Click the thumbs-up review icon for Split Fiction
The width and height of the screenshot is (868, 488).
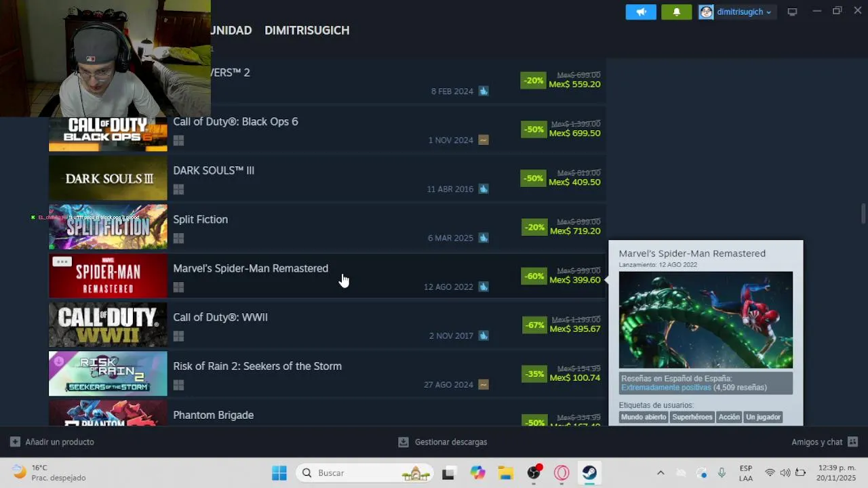click(x=484, y=237)
